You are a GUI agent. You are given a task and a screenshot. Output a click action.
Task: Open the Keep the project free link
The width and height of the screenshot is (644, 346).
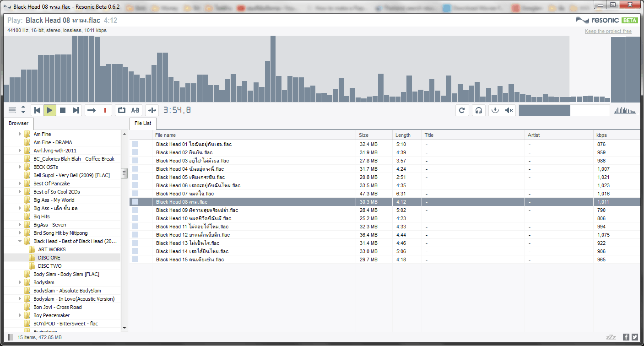[608, 31]
